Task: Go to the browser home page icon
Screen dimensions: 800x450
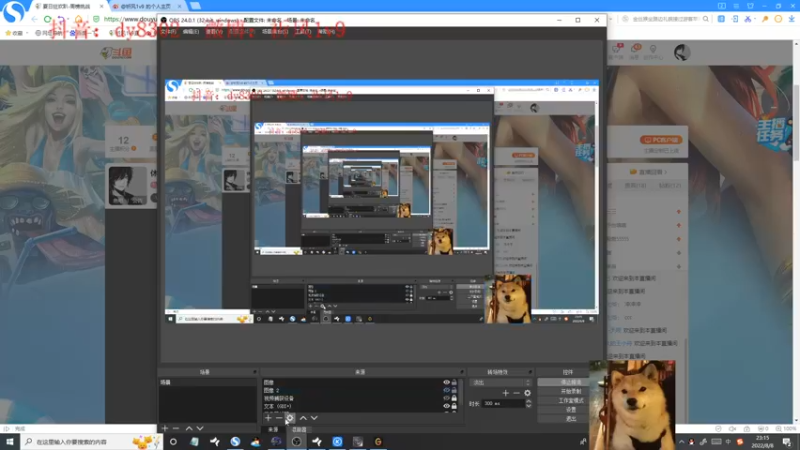Action: (x=79, y=19)
